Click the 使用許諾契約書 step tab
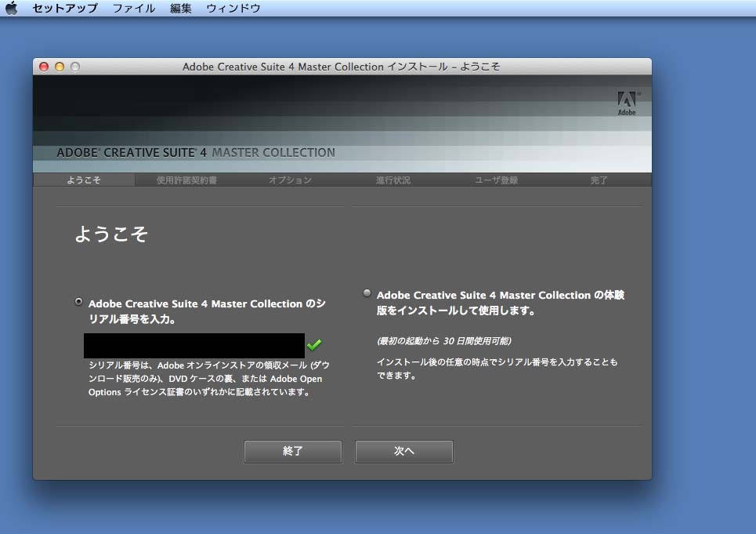 186,180
